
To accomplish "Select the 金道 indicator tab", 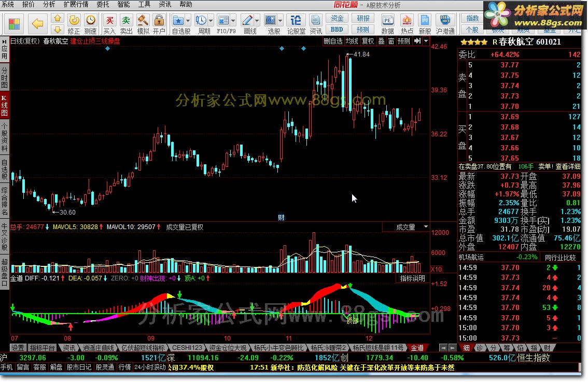I will click(x=417, y=348).
